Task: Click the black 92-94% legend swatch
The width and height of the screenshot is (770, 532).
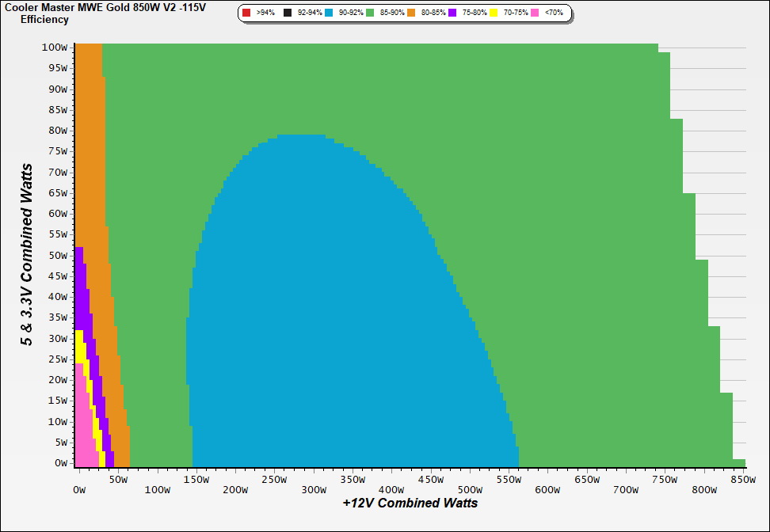Action: (288, 13)
